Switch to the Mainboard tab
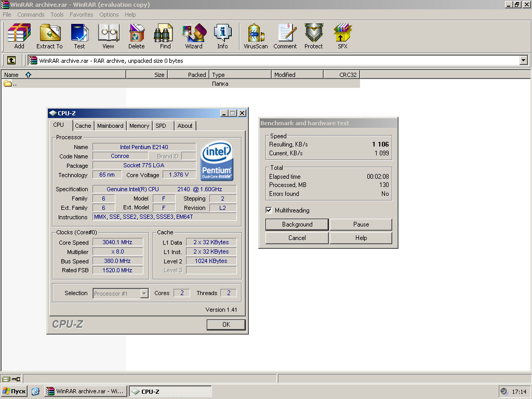 coord(110,126)
